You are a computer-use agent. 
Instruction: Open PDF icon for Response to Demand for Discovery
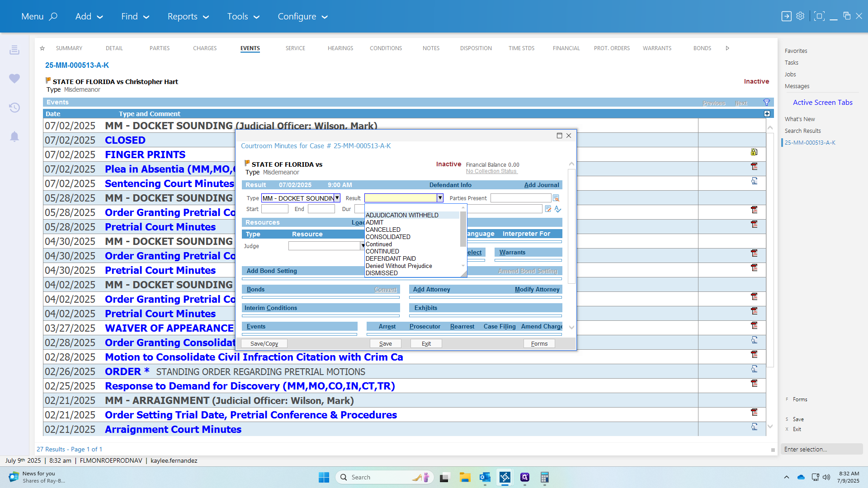(754, 384)
